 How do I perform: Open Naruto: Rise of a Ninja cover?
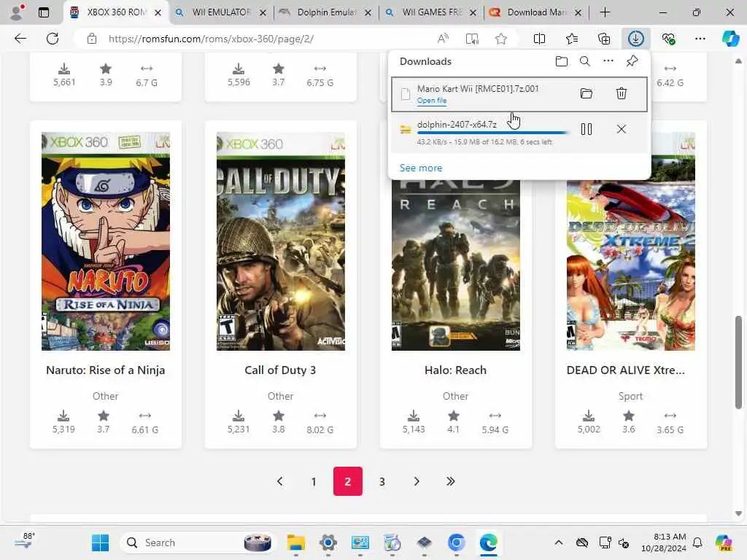106,241
